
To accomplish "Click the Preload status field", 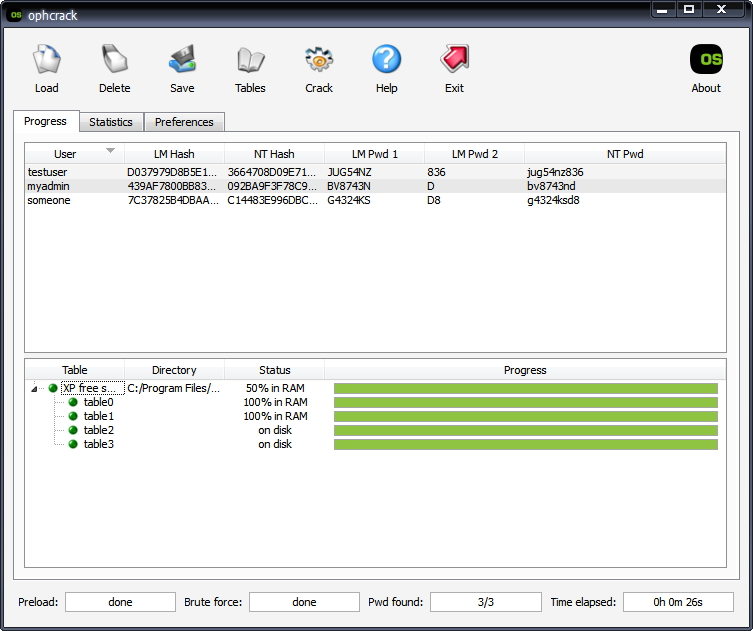I will coord(121,602).
